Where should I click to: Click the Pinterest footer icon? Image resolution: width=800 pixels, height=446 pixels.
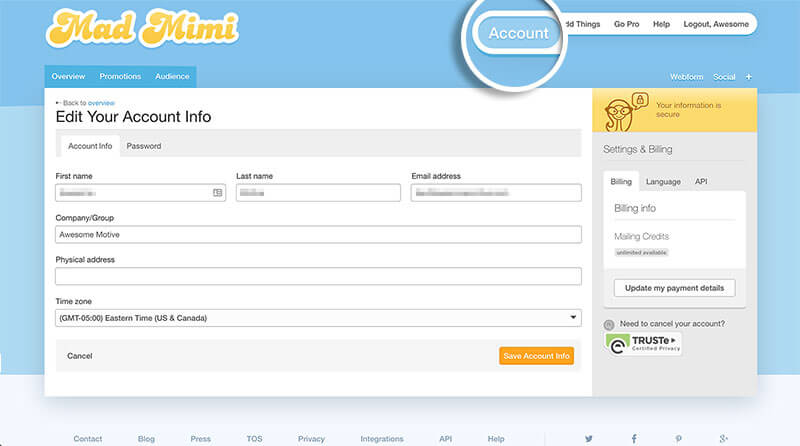coord(679,438)
